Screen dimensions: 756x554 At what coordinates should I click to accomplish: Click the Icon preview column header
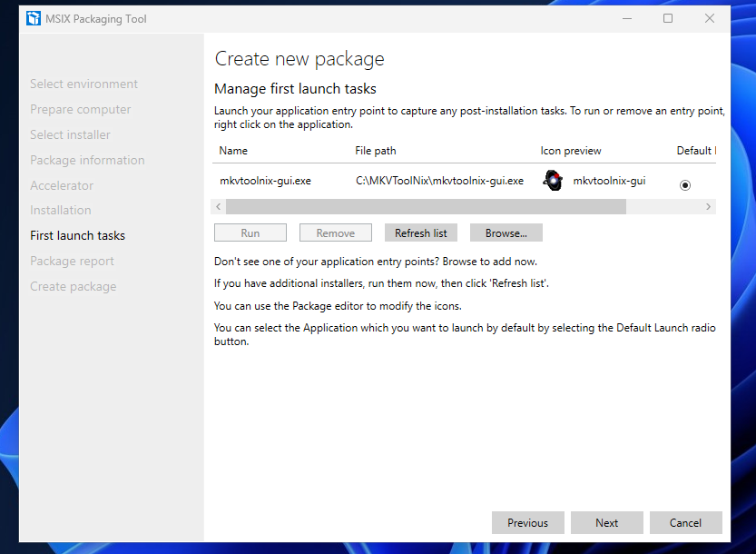[571, 151]
